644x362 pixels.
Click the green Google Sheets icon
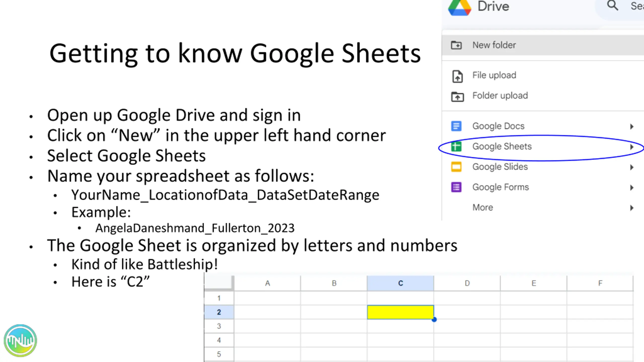coord(456,147)
